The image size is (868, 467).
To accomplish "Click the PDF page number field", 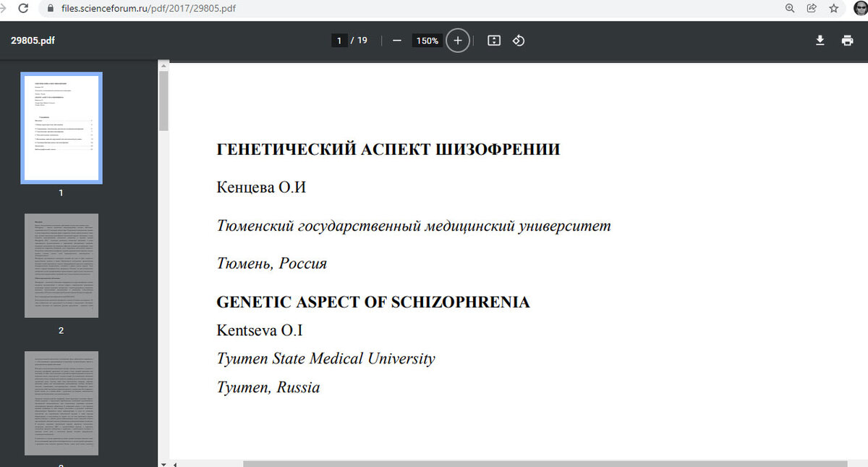I will click(x=339, y=41).
